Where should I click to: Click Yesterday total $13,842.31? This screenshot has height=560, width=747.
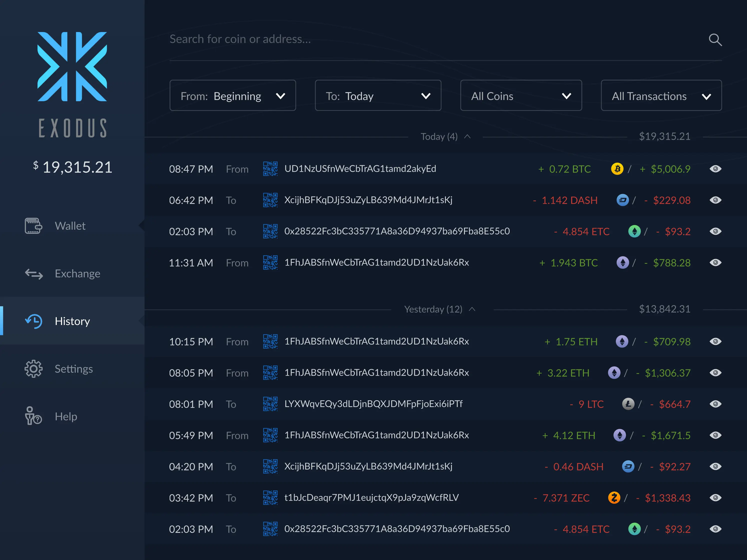[665, 309]
